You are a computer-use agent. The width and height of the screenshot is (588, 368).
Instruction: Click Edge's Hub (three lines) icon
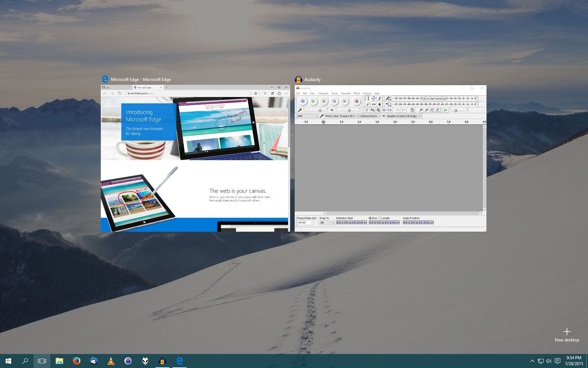click(265, 93)
